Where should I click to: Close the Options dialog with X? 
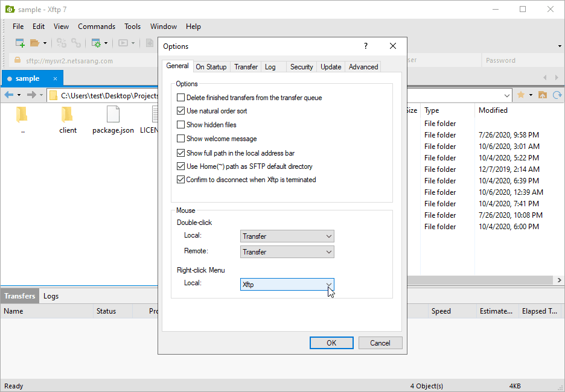[x=393, y=46]
